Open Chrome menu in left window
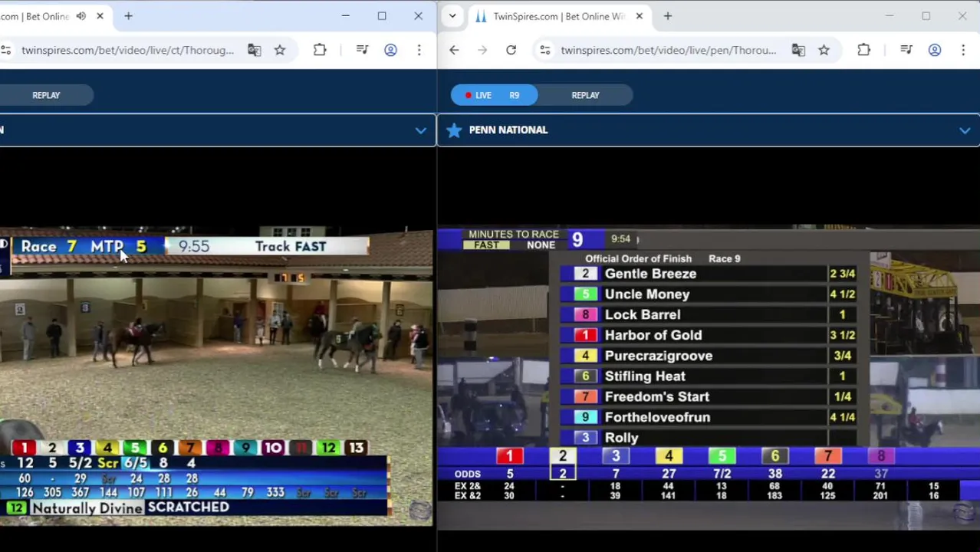Screen dimensions: 980x552 point(419,50)
